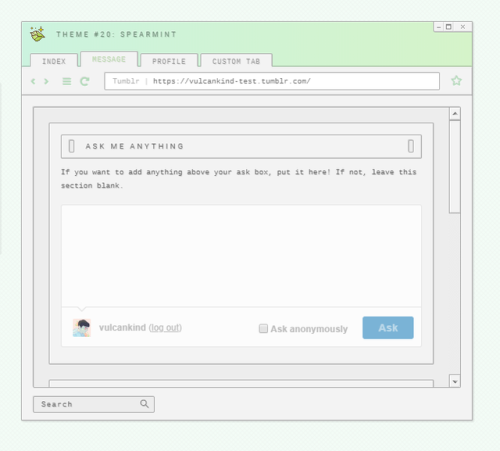Maximize the theme window
The height and width of the screenshot is (451, 500).
click(x=449, y=27)
